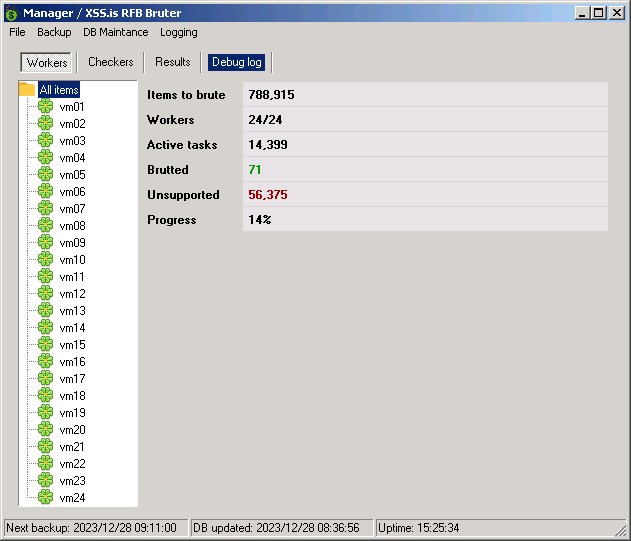Click the flower icon for vm16
Screen dimensions: 631x541
pyautogui.click(x=45, y=361)
